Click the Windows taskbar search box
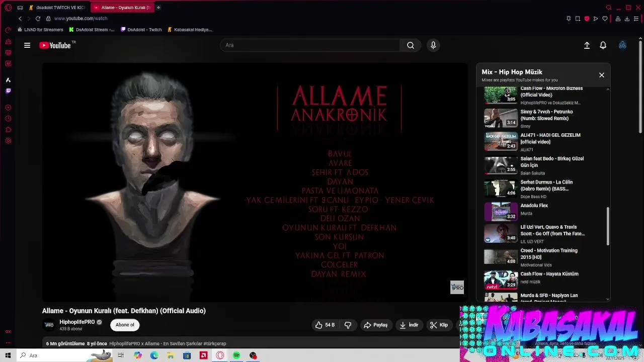 [x=64, y=355]
